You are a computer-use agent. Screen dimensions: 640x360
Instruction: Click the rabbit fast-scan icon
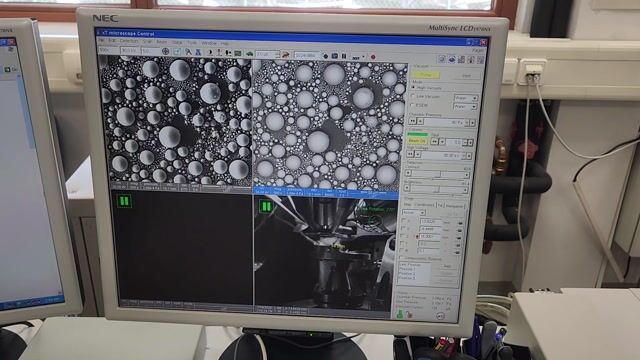286,54
